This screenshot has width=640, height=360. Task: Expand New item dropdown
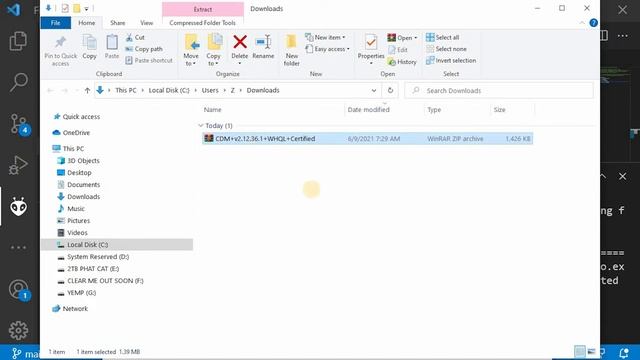325,37
